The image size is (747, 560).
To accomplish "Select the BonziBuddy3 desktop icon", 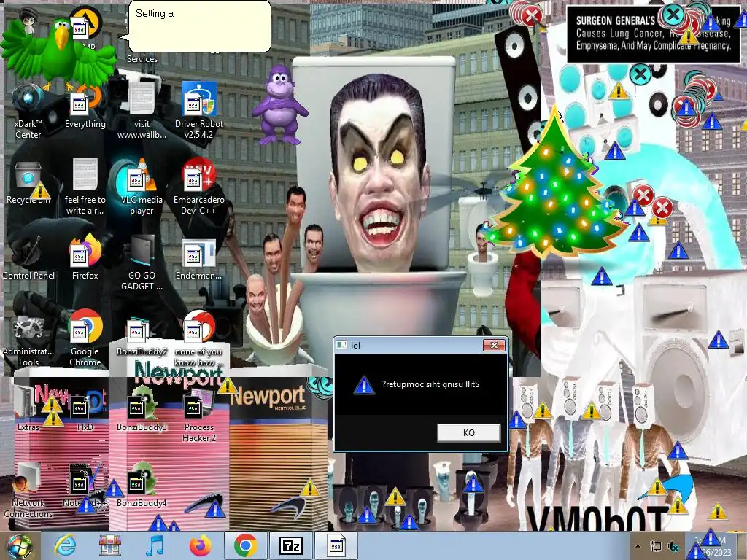I will 142,411.
